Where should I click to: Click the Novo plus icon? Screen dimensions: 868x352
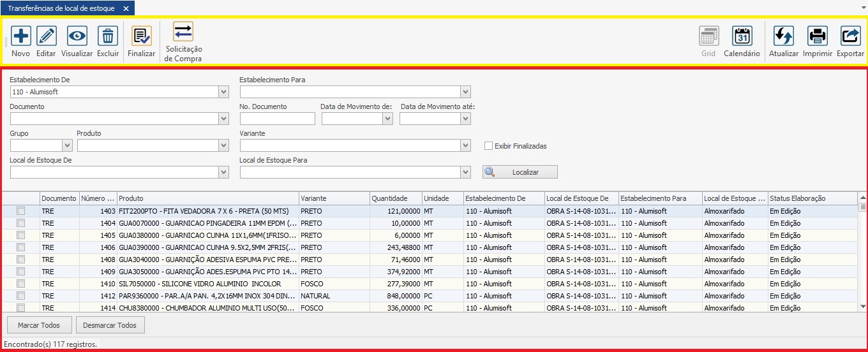(x=21, y=36)
